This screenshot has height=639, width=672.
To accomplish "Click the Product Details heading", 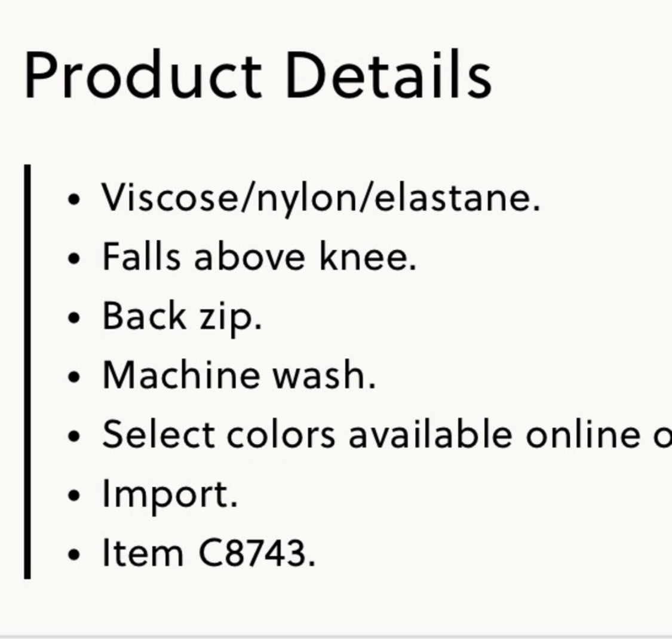I will tap(259, 75).
